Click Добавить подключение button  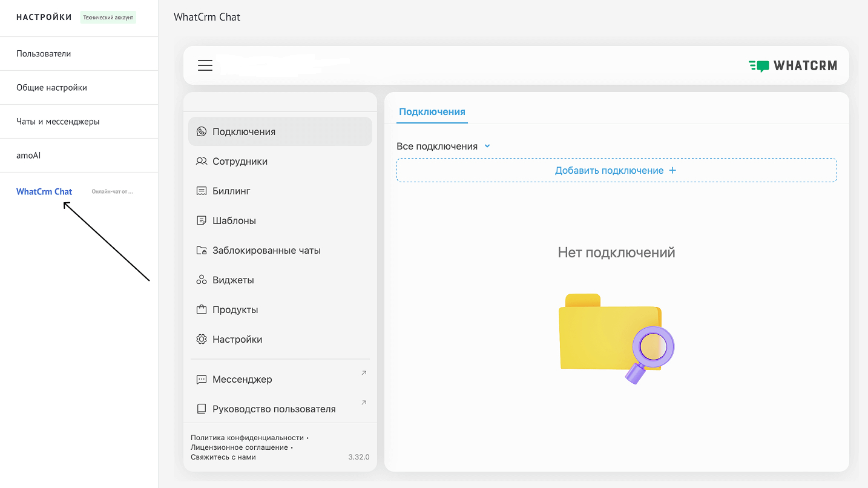click(x=616, y=170)
